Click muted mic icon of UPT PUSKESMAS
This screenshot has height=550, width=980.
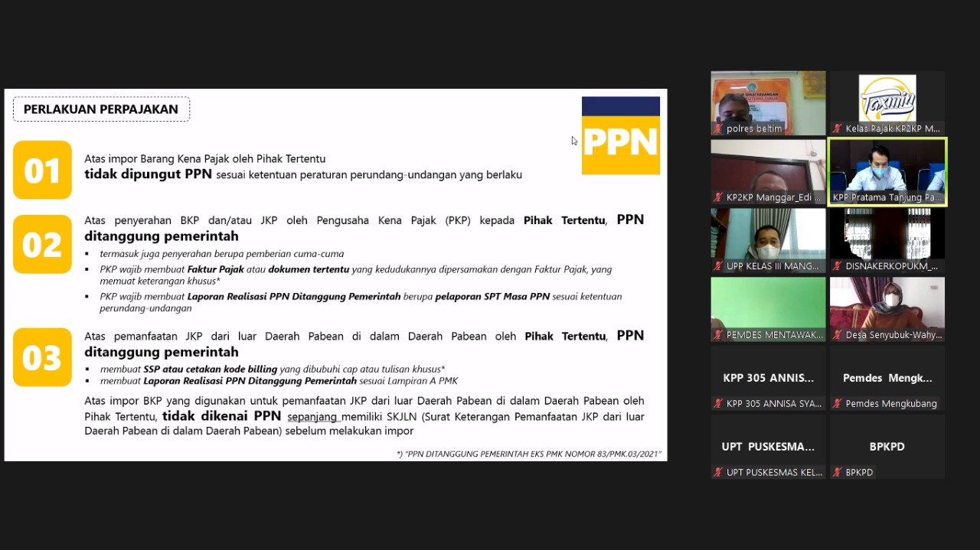(x=718, y=473)
